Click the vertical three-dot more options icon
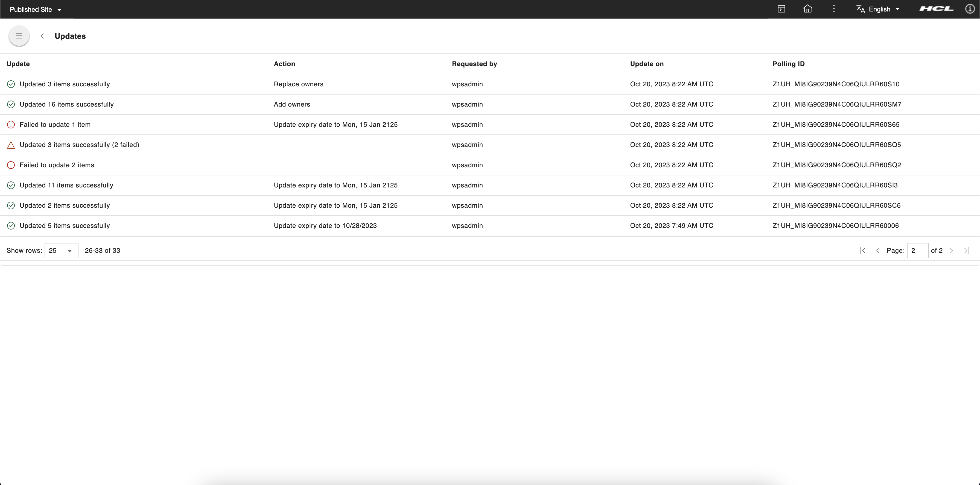980x485 pixels. tap(833, 9)
